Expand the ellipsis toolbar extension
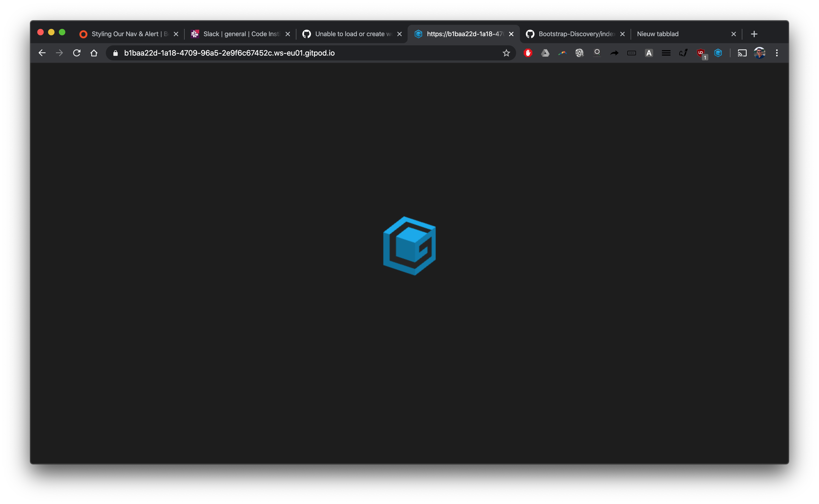This screenshot has height=504, width=819. point(631,53)
